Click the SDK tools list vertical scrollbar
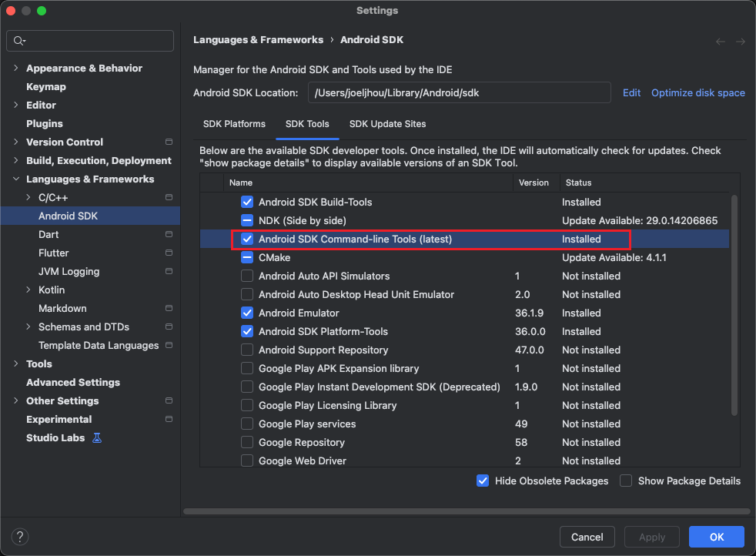The height and width of the screenshot is (556, 756). pos(734,308)
